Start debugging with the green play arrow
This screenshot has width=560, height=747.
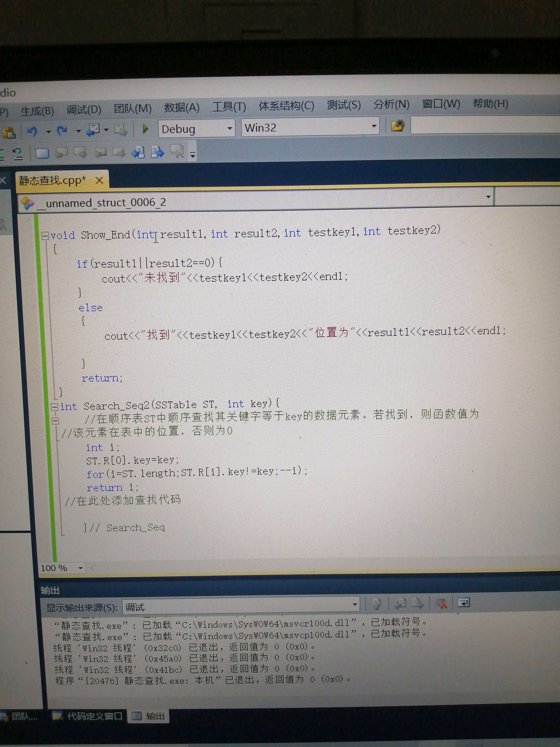click(145, 129)
